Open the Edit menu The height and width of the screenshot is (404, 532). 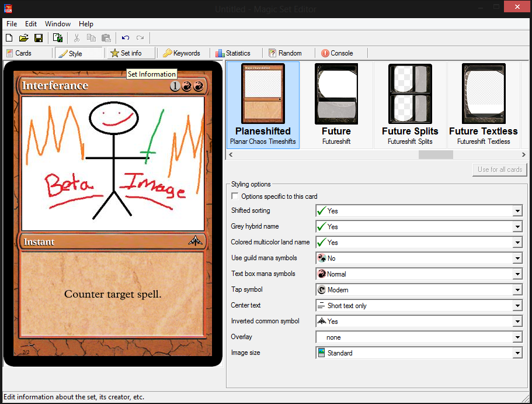31,24
